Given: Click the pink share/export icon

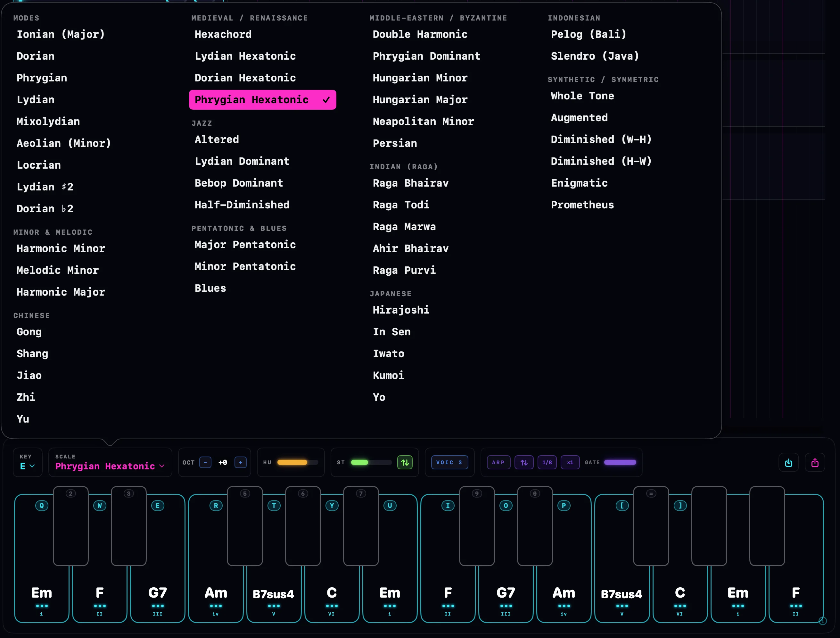Looking at the screenshot, I should click(815, 462).
